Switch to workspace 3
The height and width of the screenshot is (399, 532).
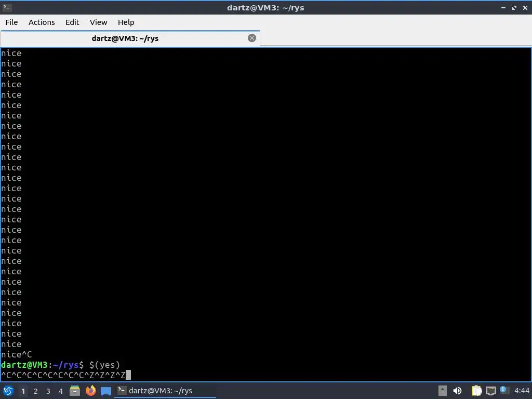48,391
